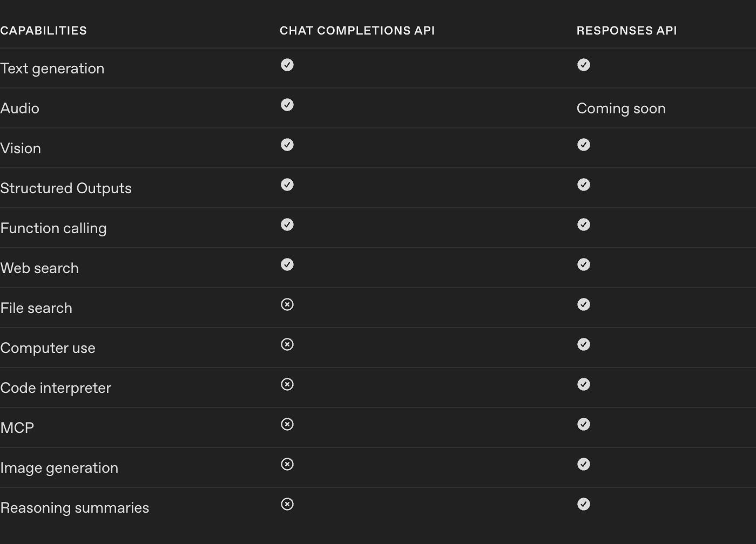Click the Structured Outputs checkmark under Responses API
The image size is (756, 544).
point(584,185)
